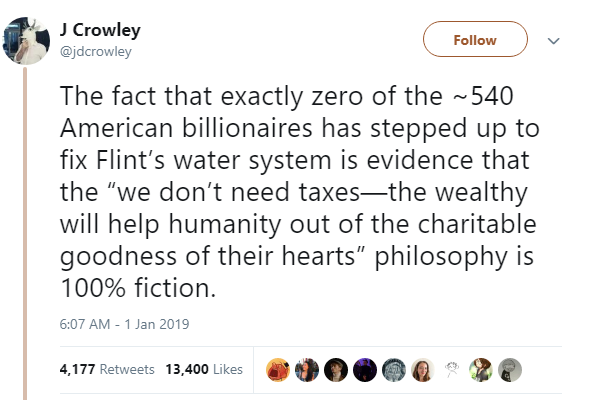Open the man in cap liker avatar
The image size is (593, 400).
point(336,370)
